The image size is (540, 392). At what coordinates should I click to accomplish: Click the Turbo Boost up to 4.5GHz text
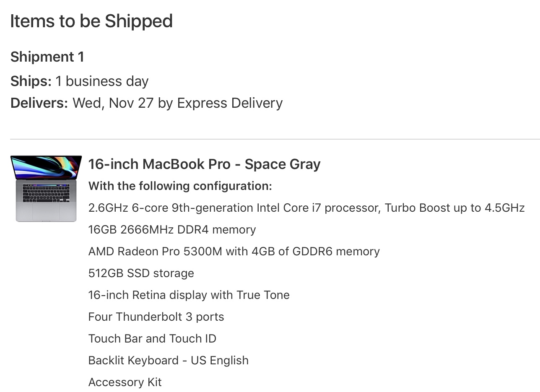[455, 208]
